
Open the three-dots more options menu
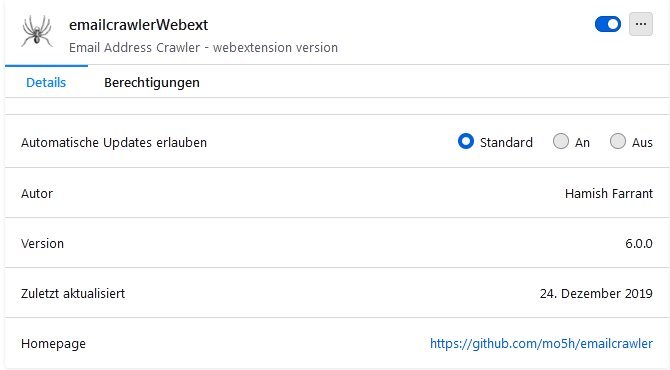(x=641, y=24)
